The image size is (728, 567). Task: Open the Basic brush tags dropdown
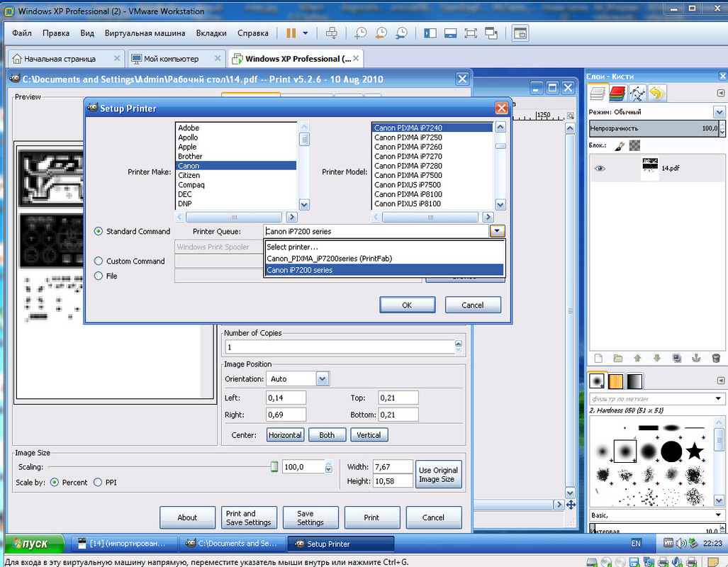(x=718, y=515)
